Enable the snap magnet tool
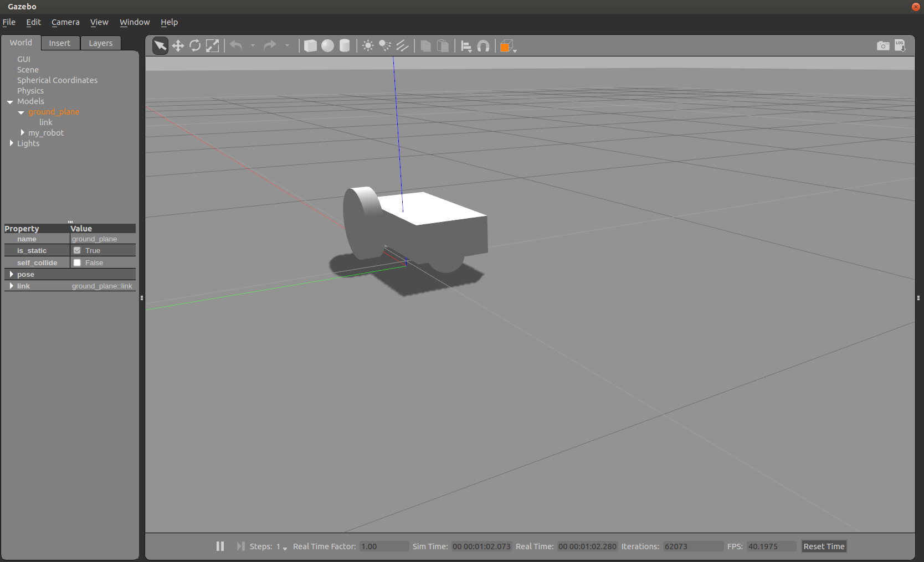 tap(484, 46)
